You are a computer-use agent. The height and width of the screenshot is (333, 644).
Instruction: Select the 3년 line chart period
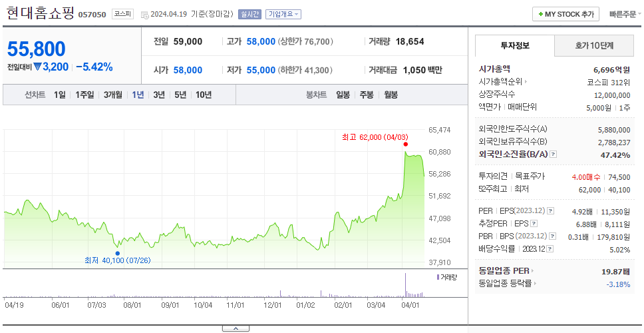159,95
